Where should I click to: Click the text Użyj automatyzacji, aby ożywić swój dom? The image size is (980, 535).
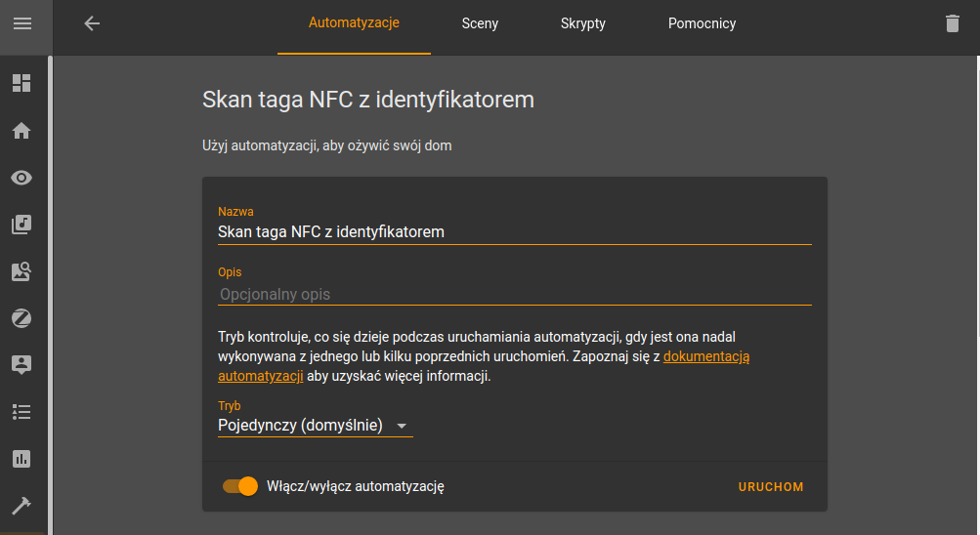point(327,145)
